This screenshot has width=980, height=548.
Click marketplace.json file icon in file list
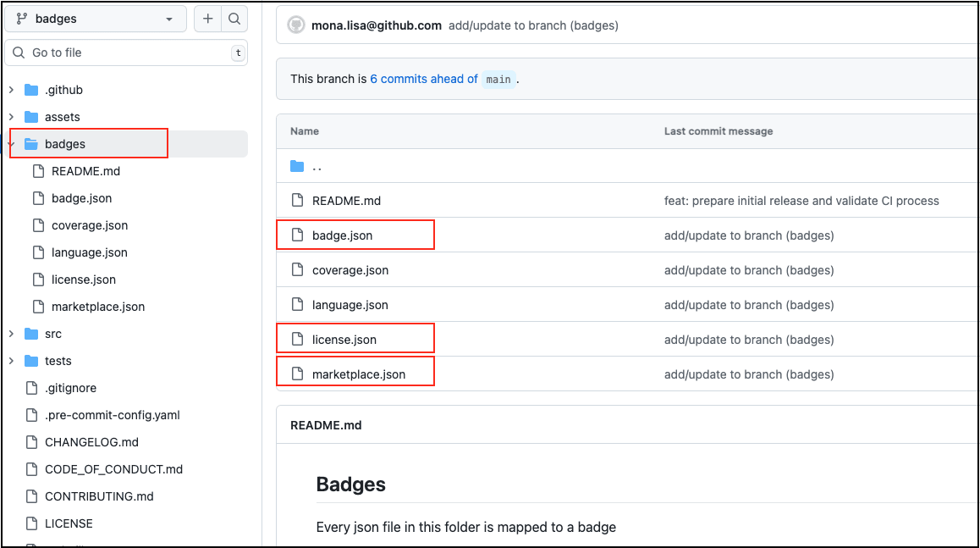tap(297, 374)
